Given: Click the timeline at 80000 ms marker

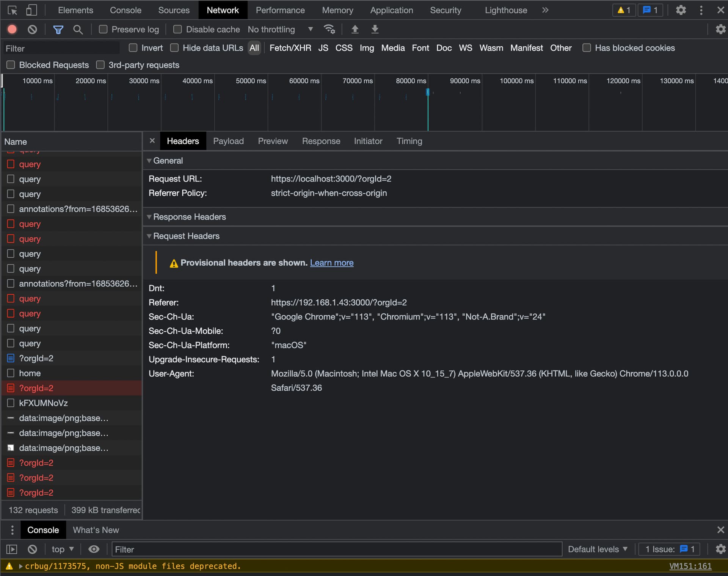Looking at the screenshot, I should 411,81.
